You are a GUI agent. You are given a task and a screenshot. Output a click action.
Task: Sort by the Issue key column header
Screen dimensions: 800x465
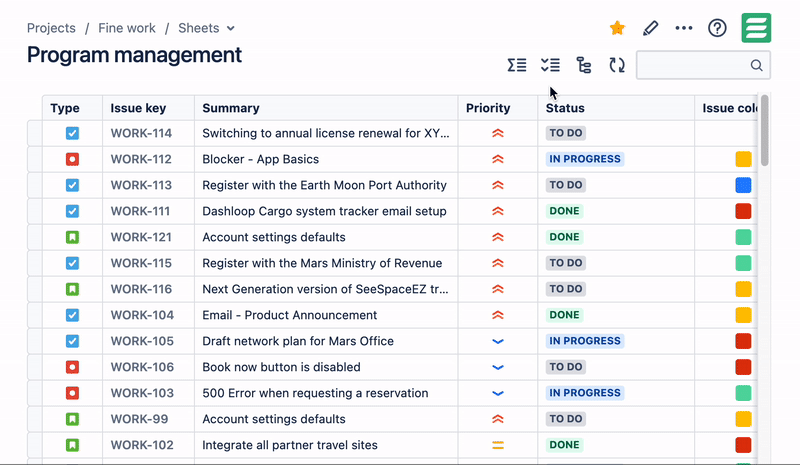(138, 108)
